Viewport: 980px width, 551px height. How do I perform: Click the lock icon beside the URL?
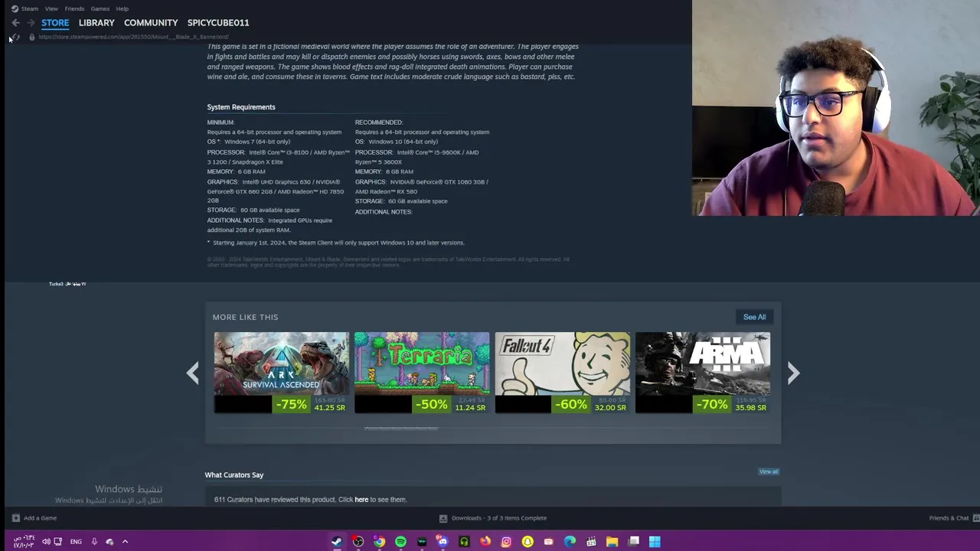pyautogui.click(x=31, y=37)
